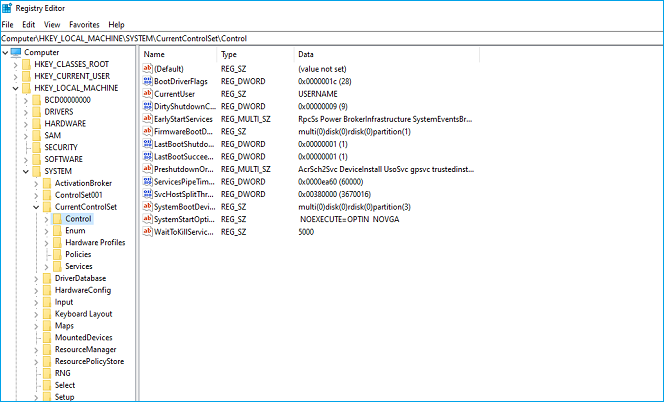Click the registry path address bar
The image size is (664, 402).
click(330, 38)
